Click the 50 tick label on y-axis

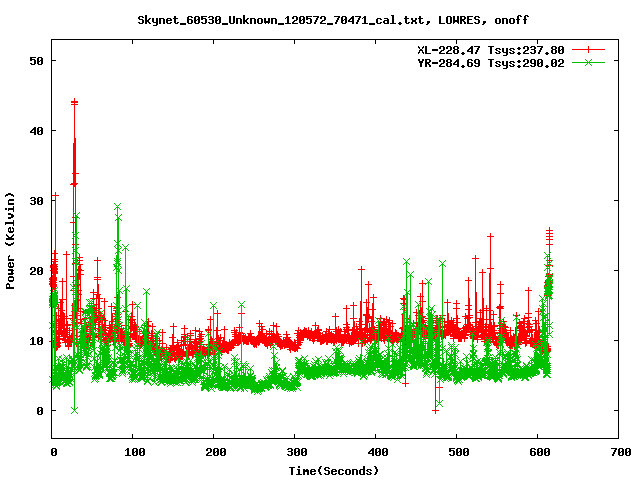38,61
